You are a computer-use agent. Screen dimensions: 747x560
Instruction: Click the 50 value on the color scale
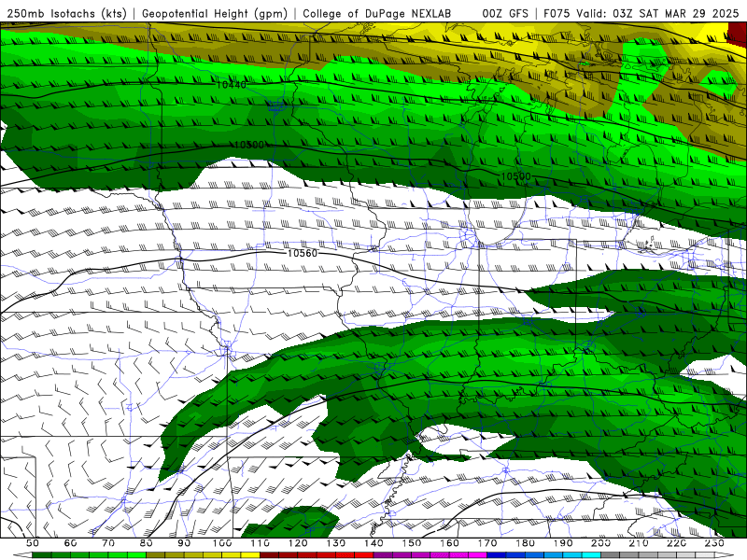(x=33, y=543)
